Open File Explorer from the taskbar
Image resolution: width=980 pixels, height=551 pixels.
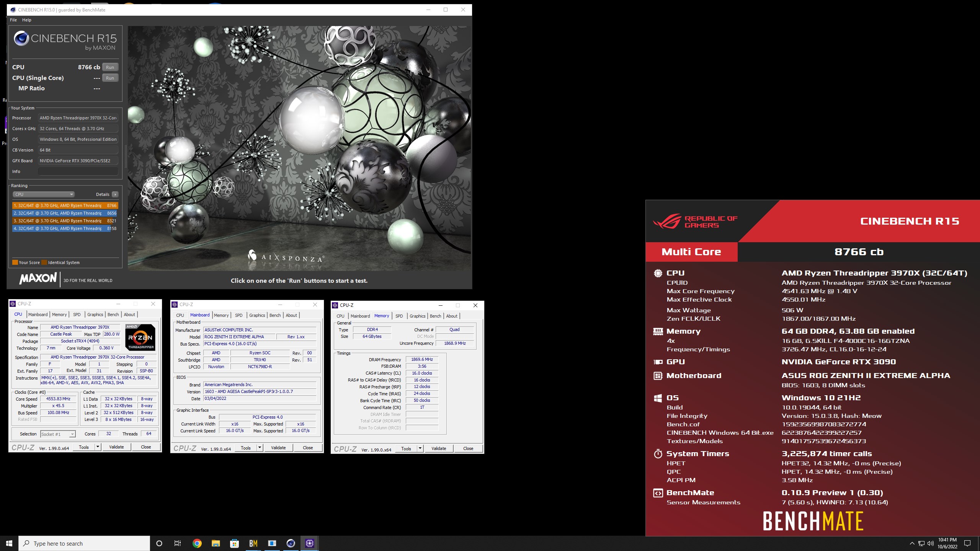coord(216,543)
